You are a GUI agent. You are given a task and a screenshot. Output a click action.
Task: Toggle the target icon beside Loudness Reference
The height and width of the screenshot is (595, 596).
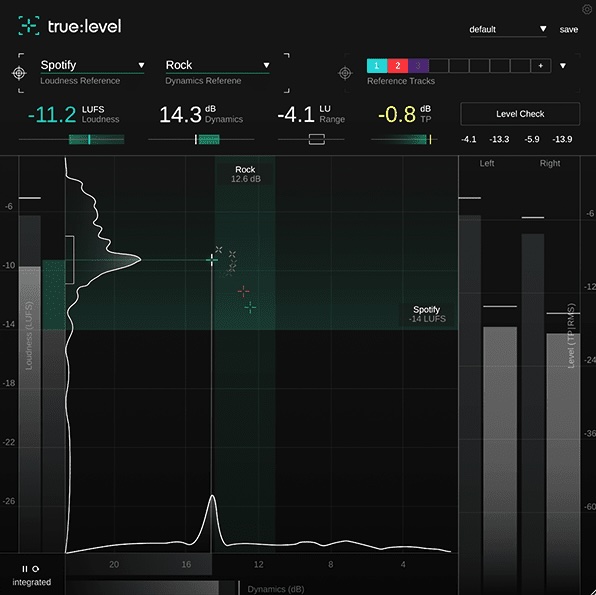pyautogui.click(x=19, y=73)
